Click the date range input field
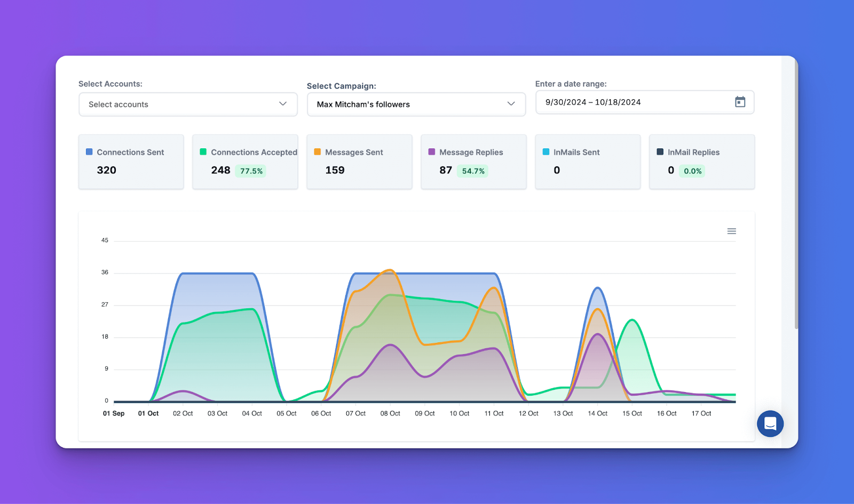Screen dimensions: 854x504 coord(645,102)
